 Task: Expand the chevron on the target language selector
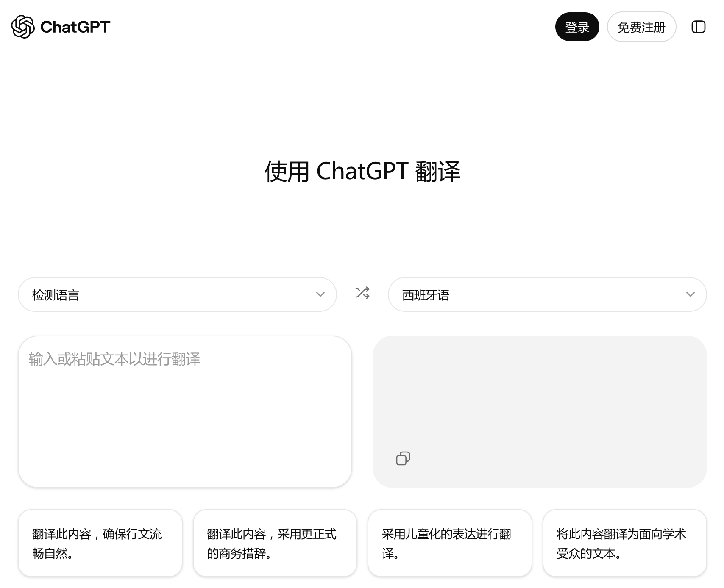(x=690, y=295)
